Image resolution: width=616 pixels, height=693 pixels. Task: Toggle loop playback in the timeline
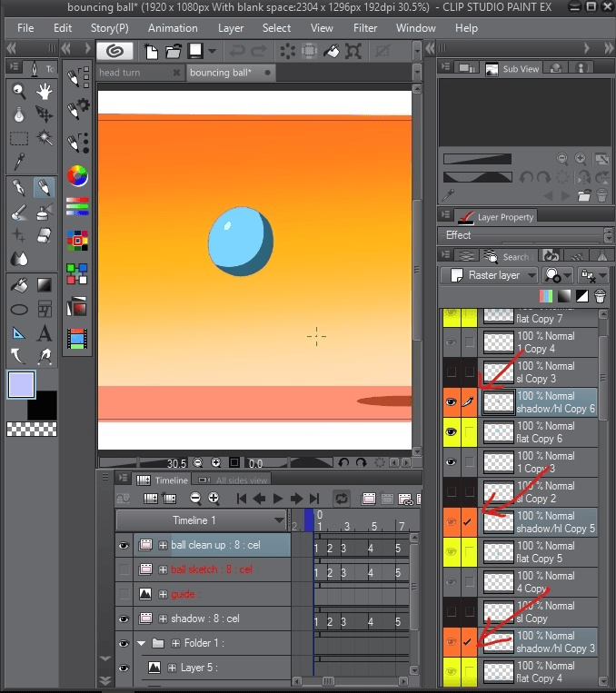point(342,499)
